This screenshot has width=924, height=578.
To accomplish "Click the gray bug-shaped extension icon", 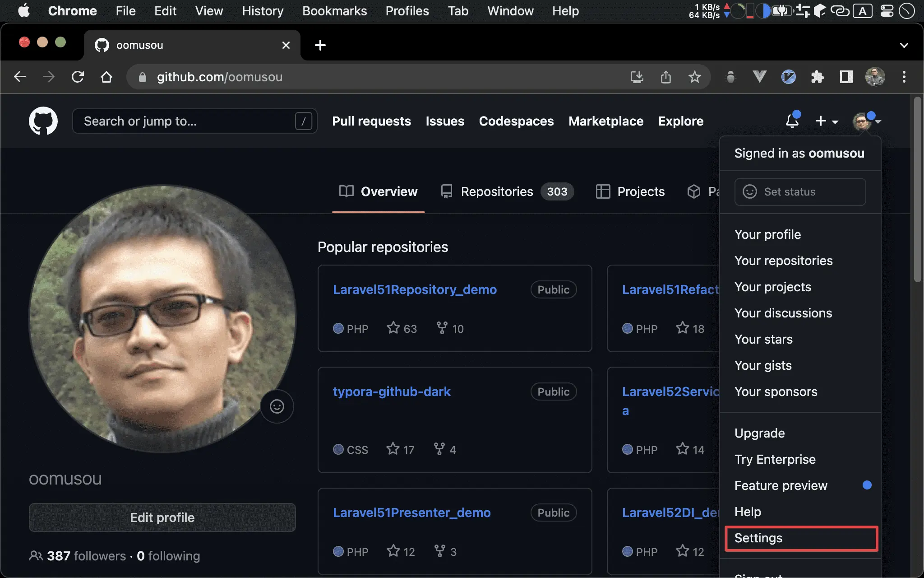I will pyautogui.click(x=731, y=77).
